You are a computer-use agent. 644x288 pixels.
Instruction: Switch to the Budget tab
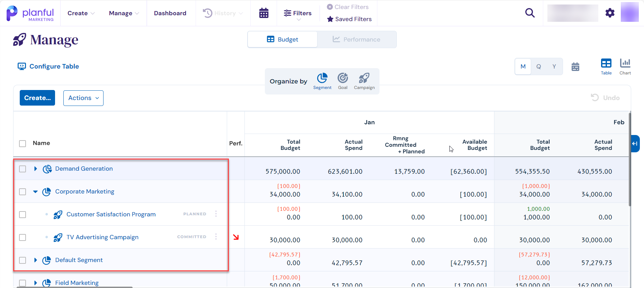tap(282, 39)
